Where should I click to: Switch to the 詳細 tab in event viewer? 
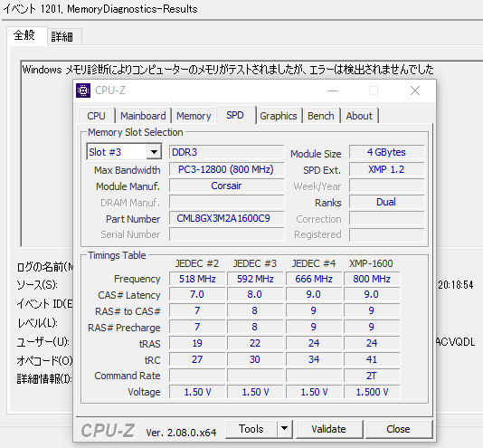pos(62,37)
